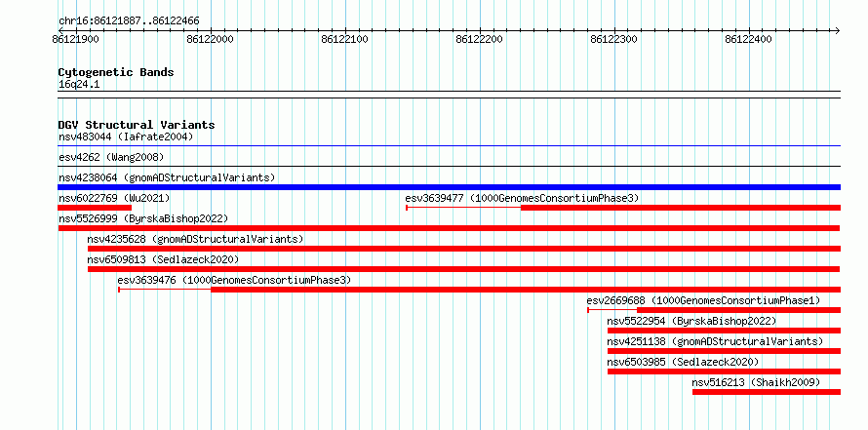868x430 pixels.
Task: Click the thick red esv3639477 bar
Action: [x=681, y=208]
